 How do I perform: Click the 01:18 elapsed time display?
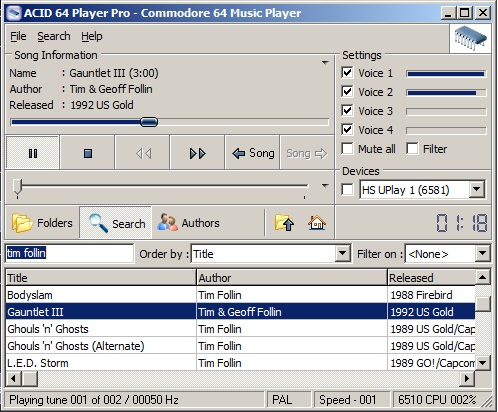point(461,223)
